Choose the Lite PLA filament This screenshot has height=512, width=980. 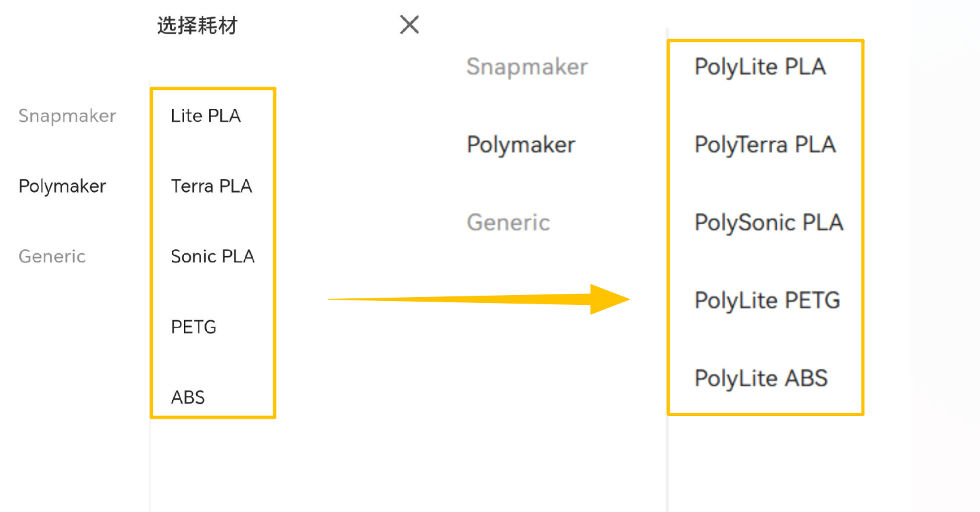click(206, 116)
